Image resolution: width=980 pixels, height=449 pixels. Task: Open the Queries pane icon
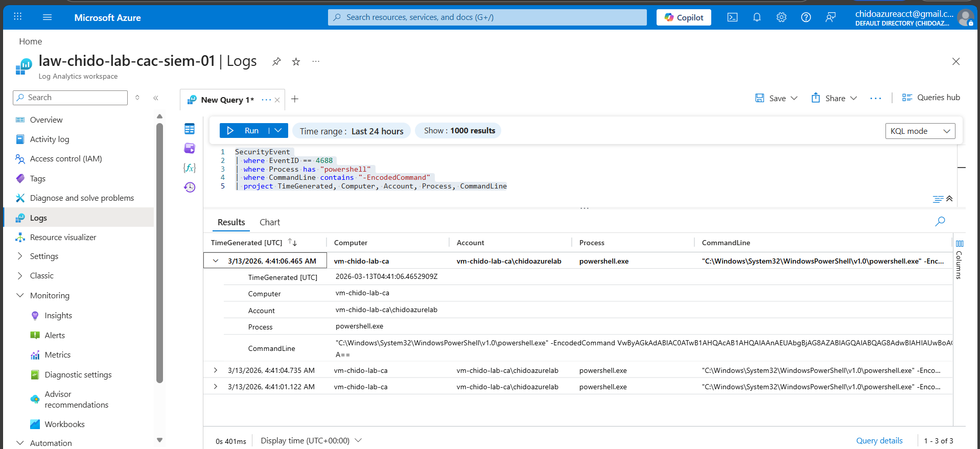190,148
